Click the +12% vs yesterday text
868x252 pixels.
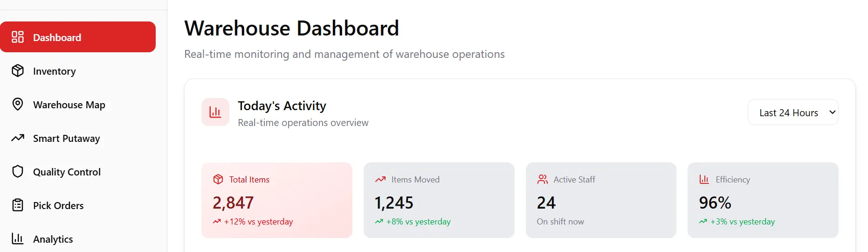click(258, 222)
